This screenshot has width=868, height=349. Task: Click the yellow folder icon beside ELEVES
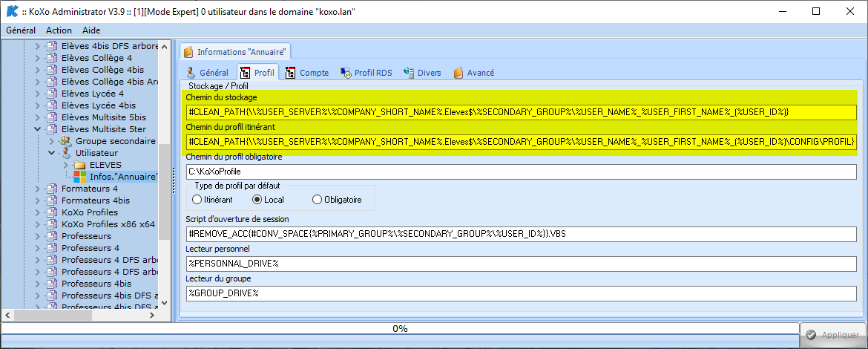[x=79, y=165]
